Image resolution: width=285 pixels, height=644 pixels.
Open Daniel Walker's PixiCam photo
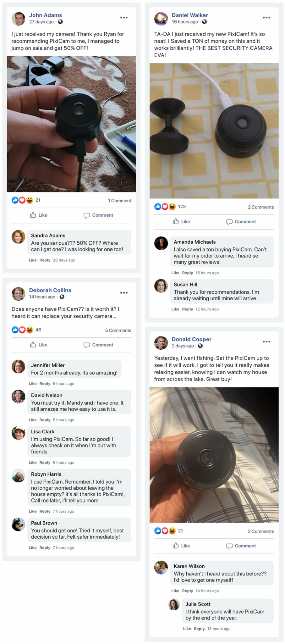point(214,131)
